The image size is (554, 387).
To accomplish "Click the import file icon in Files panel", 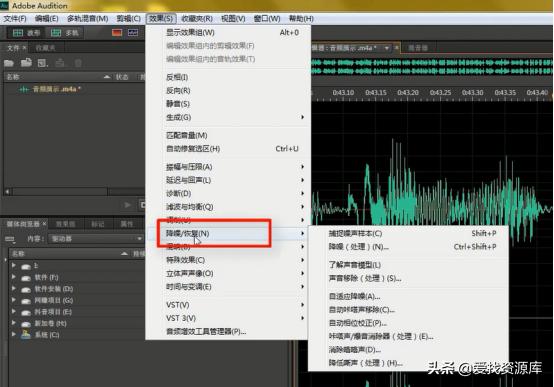I will (26, 63).
